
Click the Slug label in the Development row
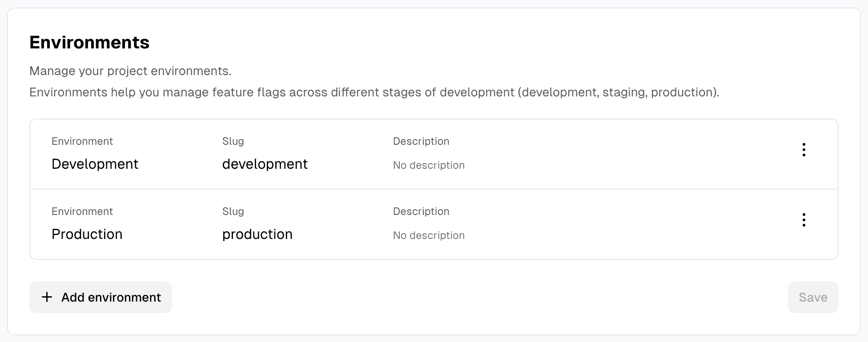[x=233, y=141]
